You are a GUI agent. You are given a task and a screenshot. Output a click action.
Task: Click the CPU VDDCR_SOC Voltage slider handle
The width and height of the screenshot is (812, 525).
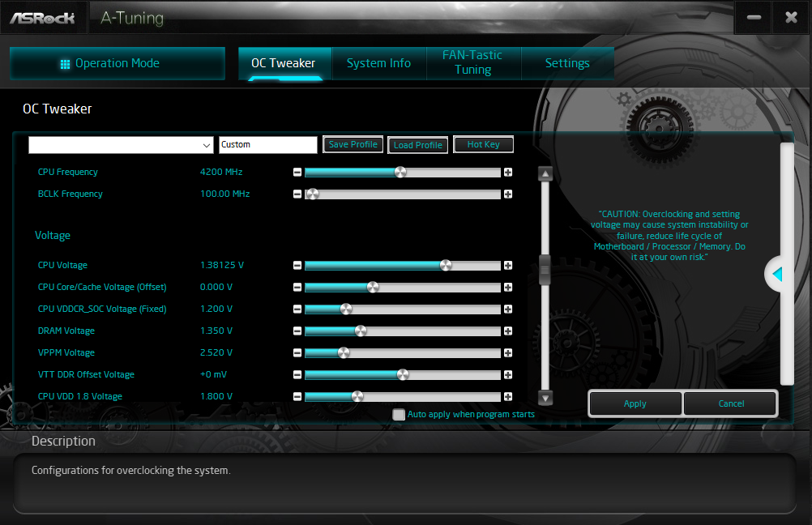[347, 309]
